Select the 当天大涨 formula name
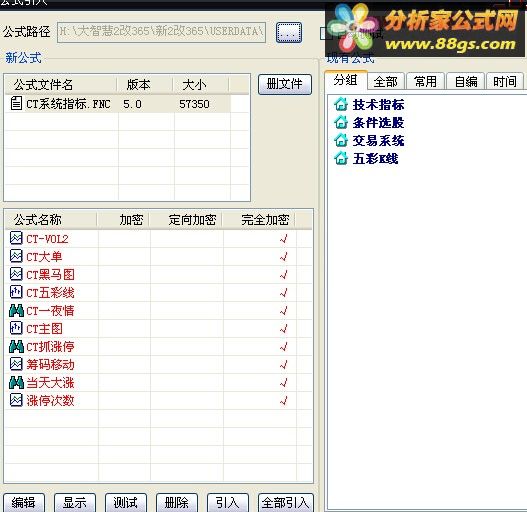Image resolution: width=527 pixels, height=512 pixels. tap(50, 383)
